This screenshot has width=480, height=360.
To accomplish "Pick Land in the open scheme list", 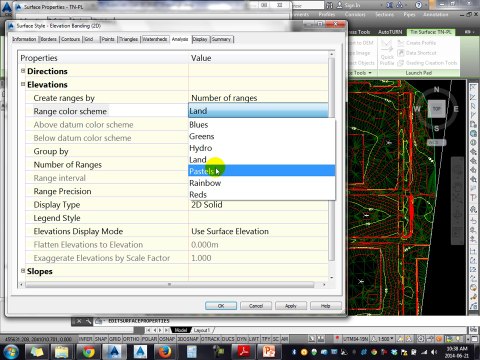I will [x=261, y=160].
